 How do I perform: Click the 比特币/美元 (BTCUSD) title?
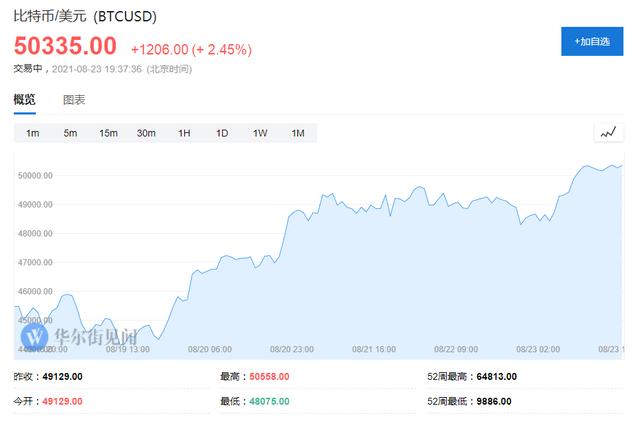(x=85, y=16)
